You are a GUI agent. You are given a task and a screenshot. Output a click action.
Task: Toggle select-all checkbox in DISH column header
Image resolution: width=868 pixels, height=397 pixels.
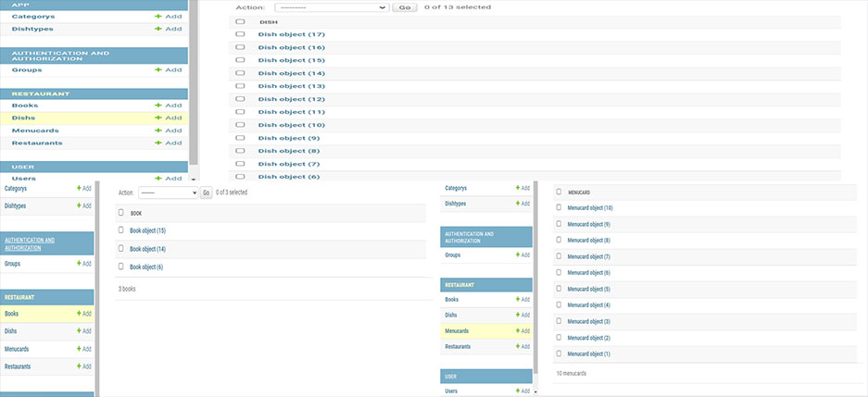pyautogui.click(x=240, y=21)
